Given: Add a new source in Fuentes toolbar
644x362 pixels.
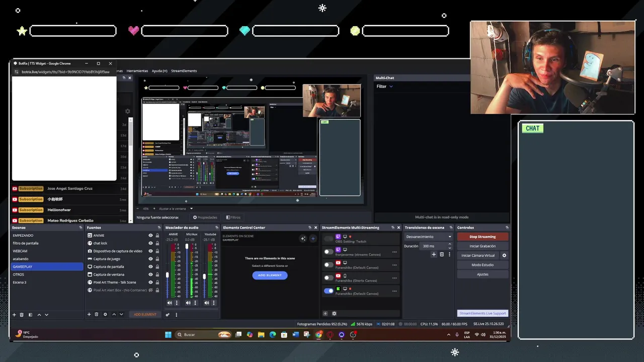Looking at the screenshot, I should tap(89, 314).
